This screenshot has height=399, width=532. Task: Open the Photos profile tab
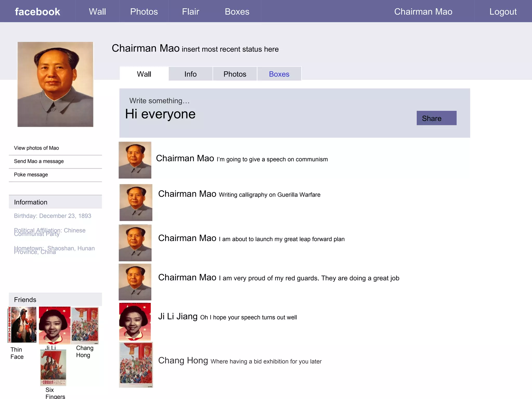click(x=235, y=74)
